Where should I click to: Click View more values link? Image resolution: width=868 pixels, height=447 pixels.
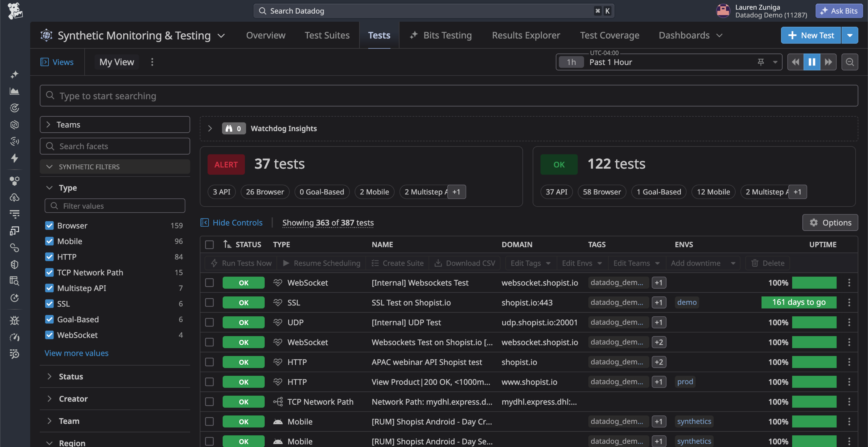pyautogui.click(x=76, y=353)
